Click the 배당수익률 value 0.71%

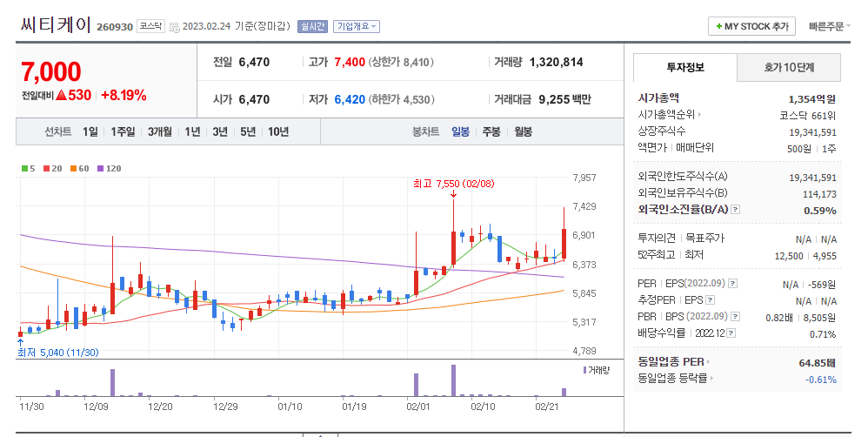(x=823, y=334)
